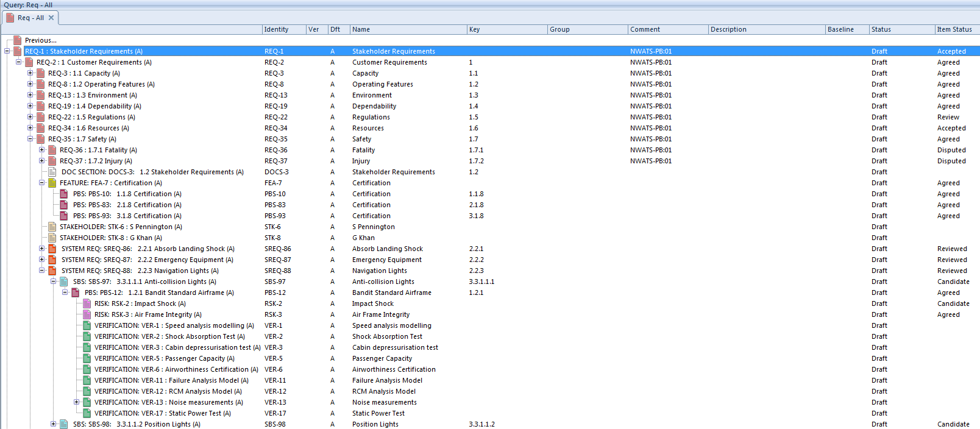The image size is (980, 429).
Task: Click the REQ-2 Customer Requirements item icon
Action: (x=29, y=62)
